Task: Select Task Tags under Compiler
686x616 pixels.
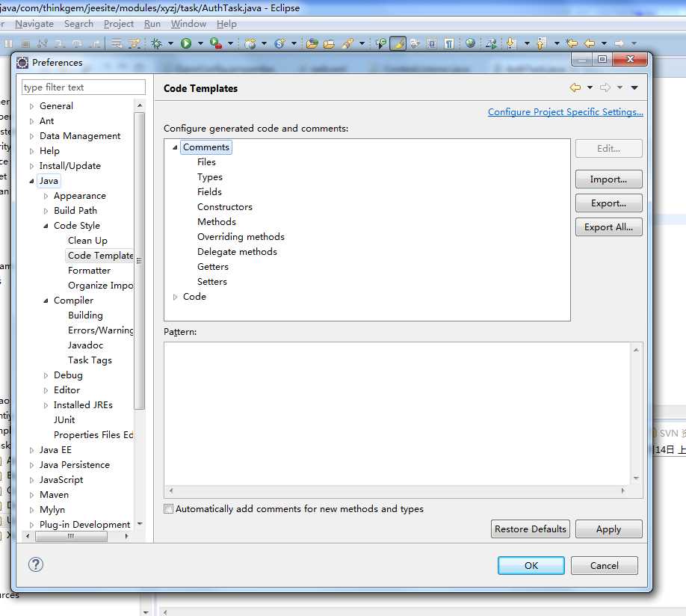Action: click(x=90, y=360)
